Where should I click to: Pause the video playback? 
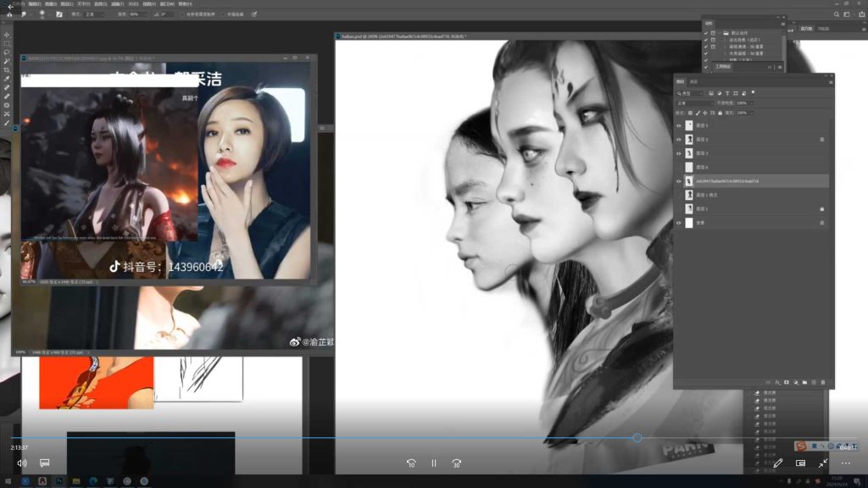pos(433,463)
